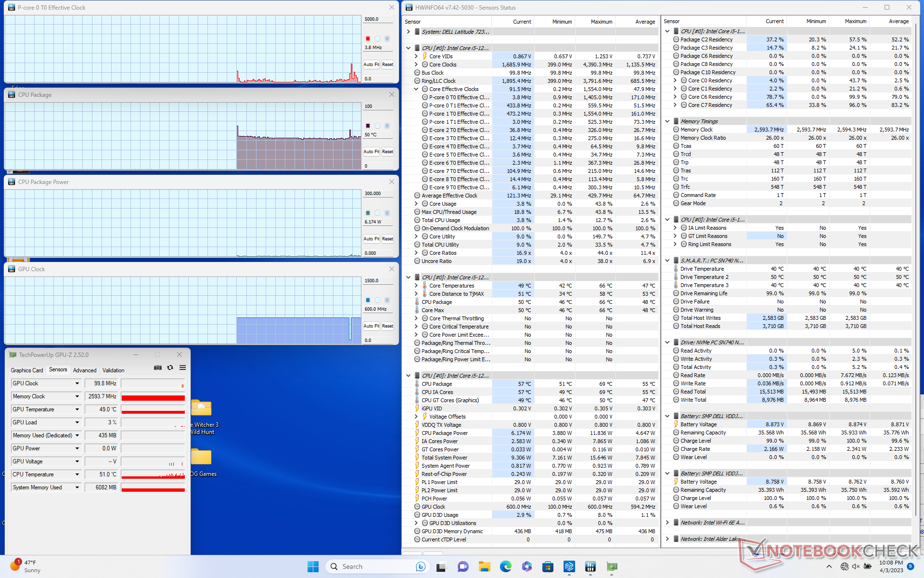
Task: Click the red color swatch in P-core graph
Action: (x=368, y=39)
